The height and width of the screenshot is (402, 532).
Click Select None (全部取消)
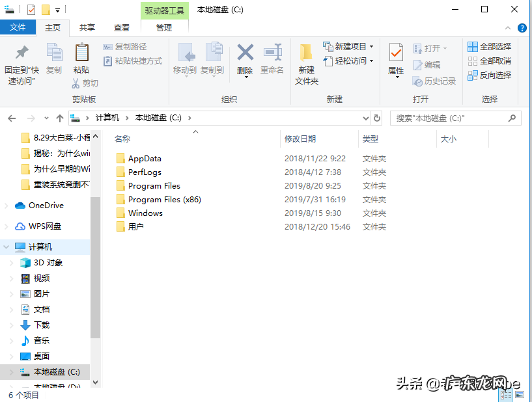click(x=489, y=61)
